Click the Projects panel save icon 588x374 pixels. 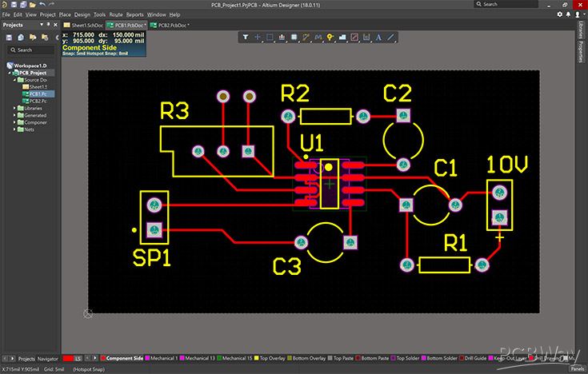point(10,37)
